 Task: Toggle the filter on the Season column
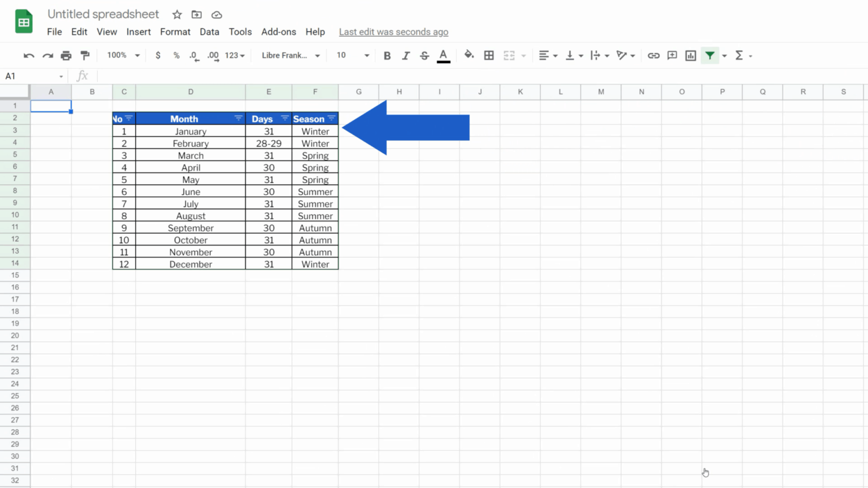point(331,119)
